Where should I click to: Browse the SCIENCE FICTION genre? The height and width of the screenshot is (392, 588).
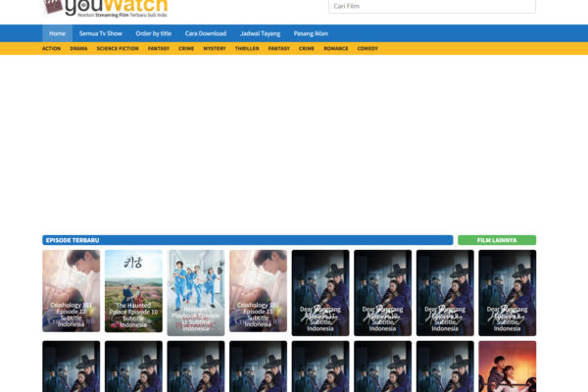pyautogui.click(x=118, y=48)
